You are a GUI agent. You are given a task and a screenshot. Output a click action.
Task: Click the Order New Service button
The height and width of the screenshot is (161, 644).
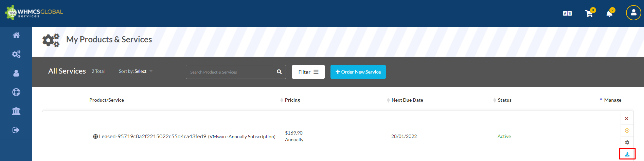point(358,72)
